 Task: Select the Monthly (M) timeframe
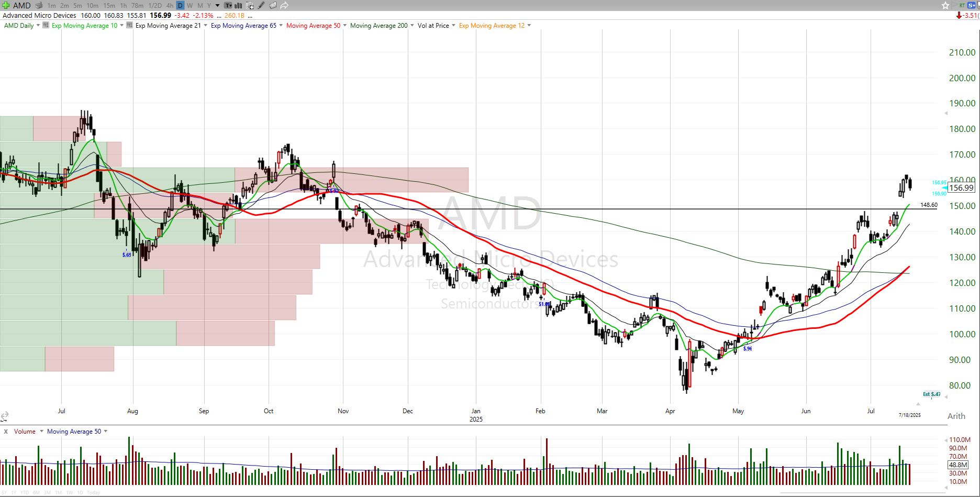pos(200,6)
